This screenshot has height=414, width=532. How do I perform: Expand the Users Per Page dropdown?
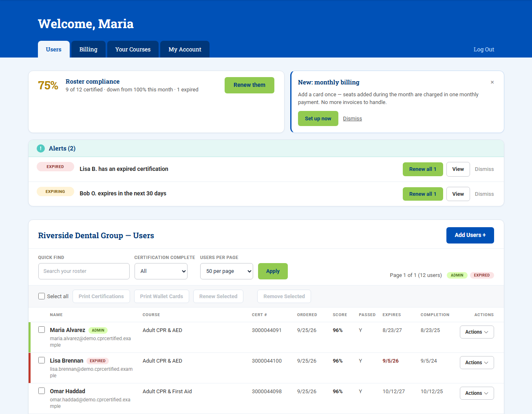click(x=227, y=271)
